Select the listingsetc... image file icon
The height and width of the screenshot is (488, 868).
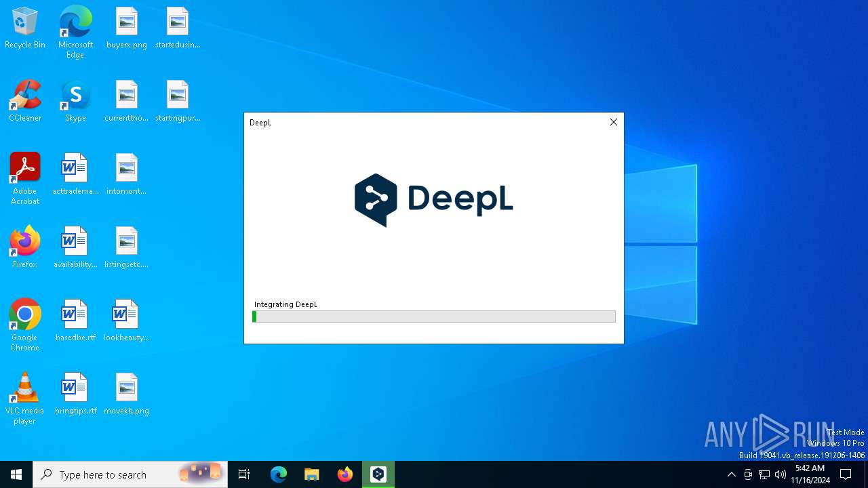click(x=127, y=248)
